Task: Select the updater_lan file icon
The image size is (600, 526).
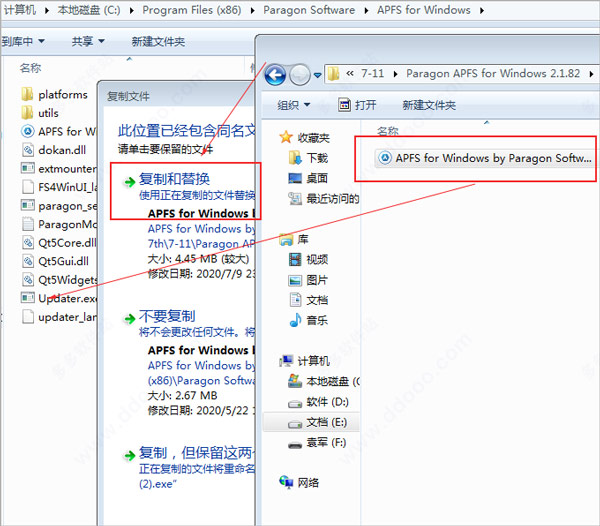Action: pyautogui.click(x=28, y=317)
